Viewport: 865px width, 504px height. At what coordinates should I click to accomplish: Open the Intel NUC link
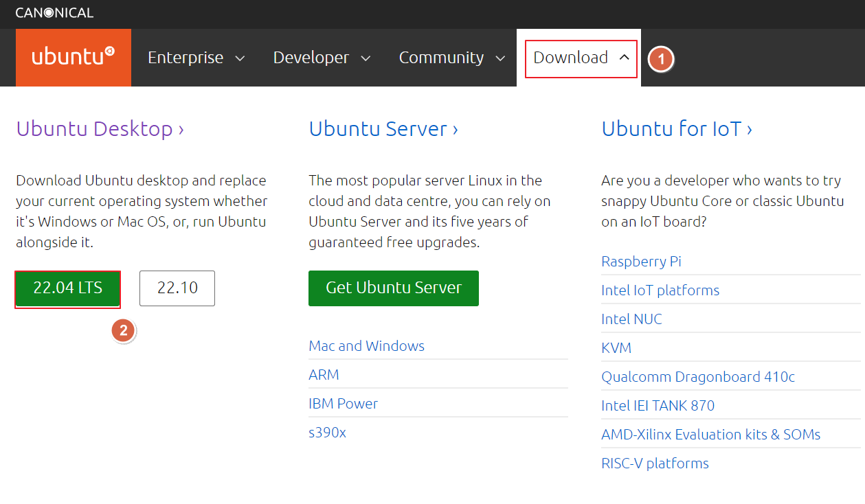pos(632,319)
